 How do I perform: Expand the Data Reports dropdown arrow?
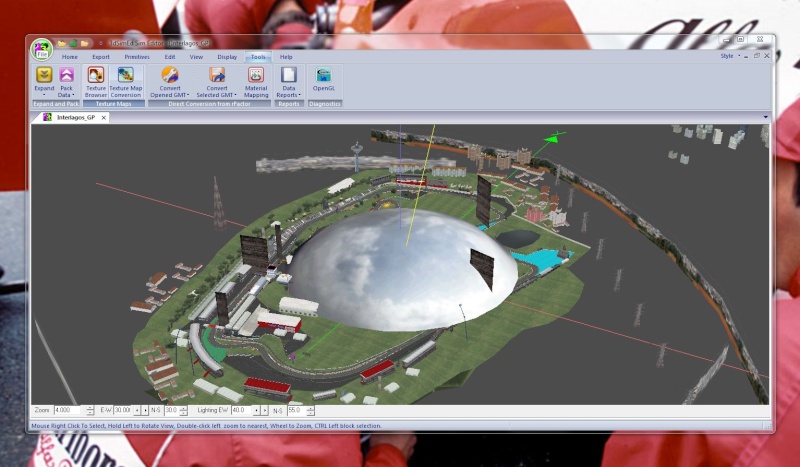(x=299, y=95)
